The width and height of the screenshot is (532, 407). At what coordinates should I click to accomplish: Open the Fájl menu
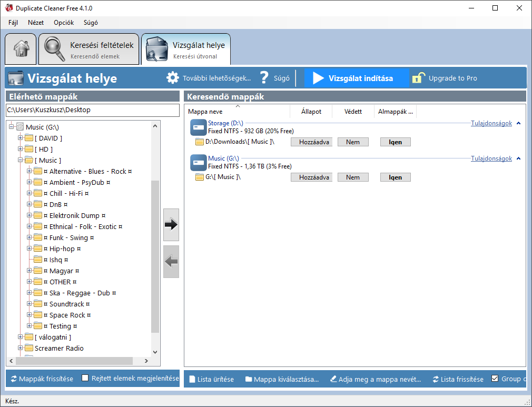(x=13, y=23)
